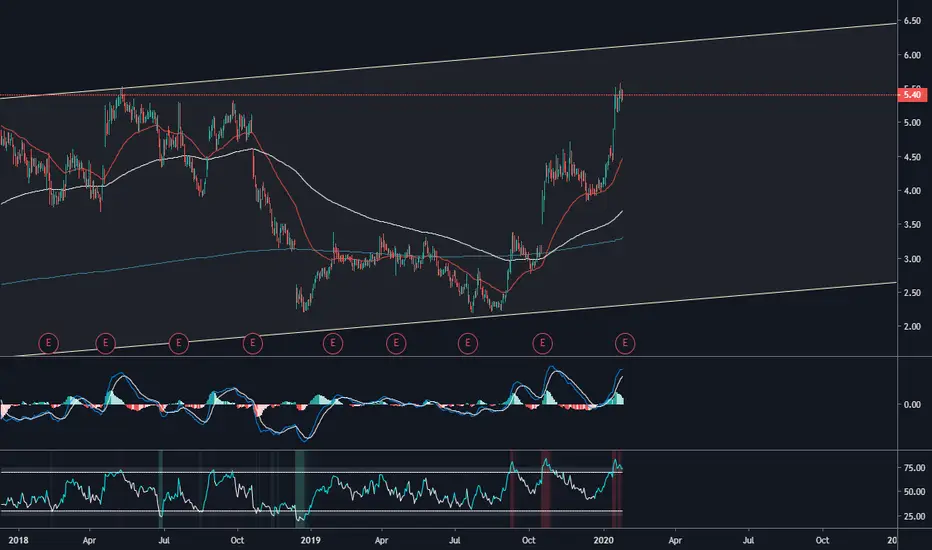Screen dimensions: 932x550
Task: Click the 4.50 price axis label
Action: pos(912,158)
